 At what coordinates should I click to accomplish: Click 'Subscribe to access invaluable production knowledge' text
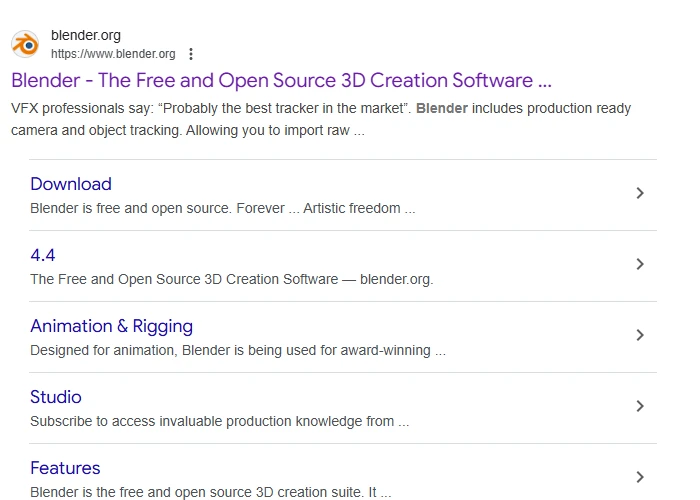click(x=220, y=421)
